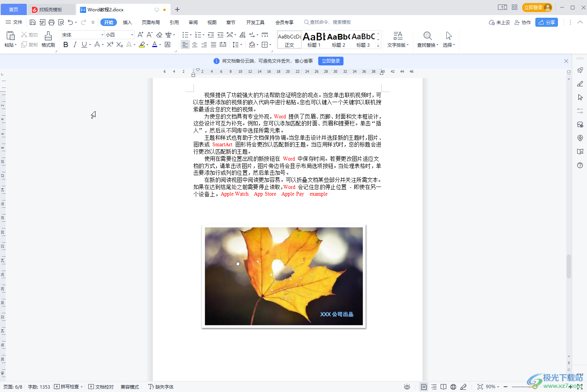Click the search commands input field

[x=328, y=22]
